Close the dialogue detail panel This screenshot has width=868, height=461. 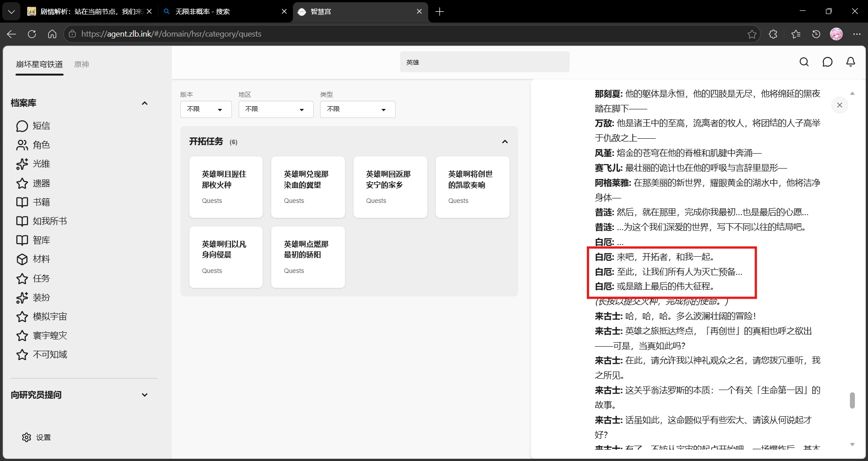click(x=840, y=105)
